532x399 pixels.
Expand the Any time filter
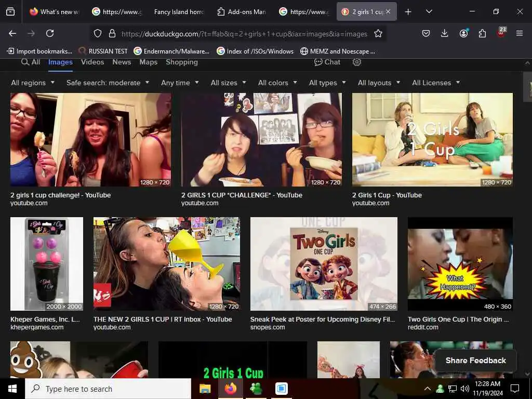tap(180, 83)
